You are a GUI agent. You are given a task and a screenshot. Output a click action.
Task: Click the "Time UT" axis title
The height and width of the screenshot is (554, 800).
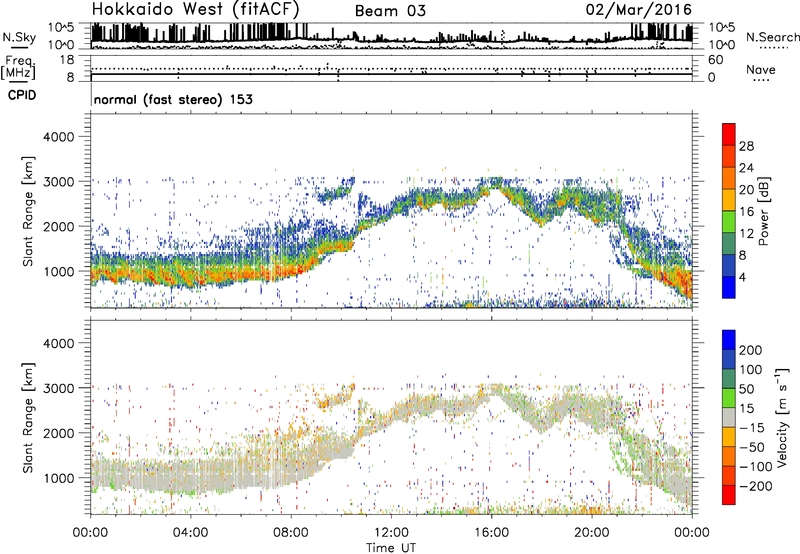pyautogui.click(x=391, y=548)
